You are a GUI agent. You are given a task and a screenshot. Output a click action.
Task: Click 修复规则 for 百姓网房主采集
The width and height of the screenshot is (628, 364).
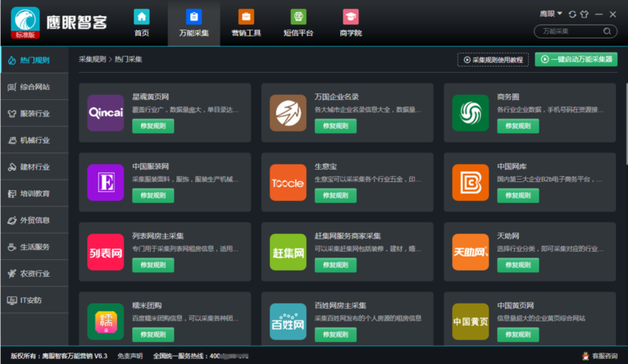point(336,335)
